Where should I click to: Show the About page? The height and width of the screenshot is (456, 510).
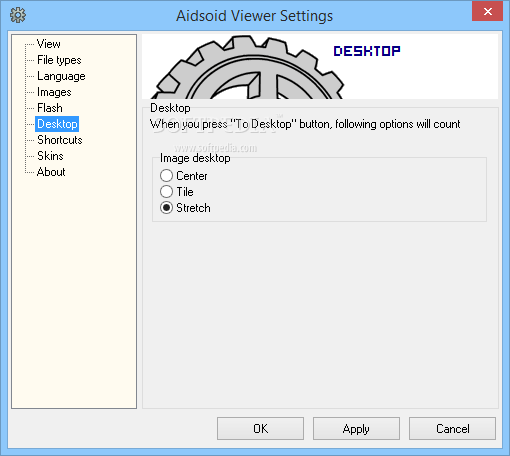click(51, 172)
